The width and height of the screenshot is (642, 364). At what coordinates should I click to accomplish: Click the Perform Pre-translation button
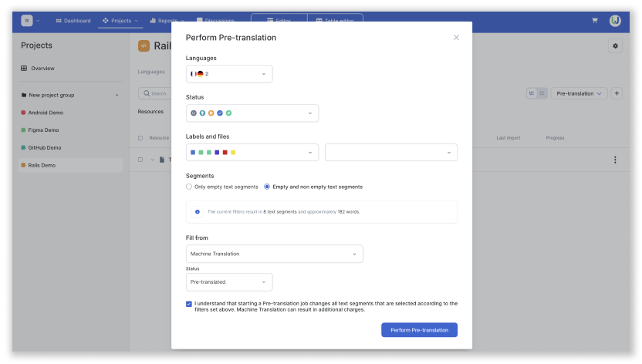point(419,330)
